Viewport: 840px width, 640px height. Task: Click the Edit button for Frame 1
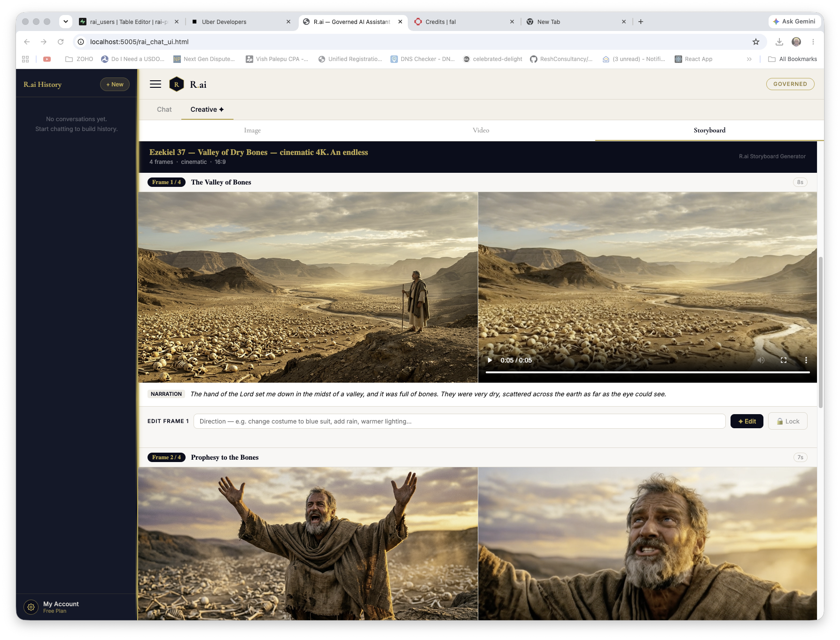coord(747,421)
